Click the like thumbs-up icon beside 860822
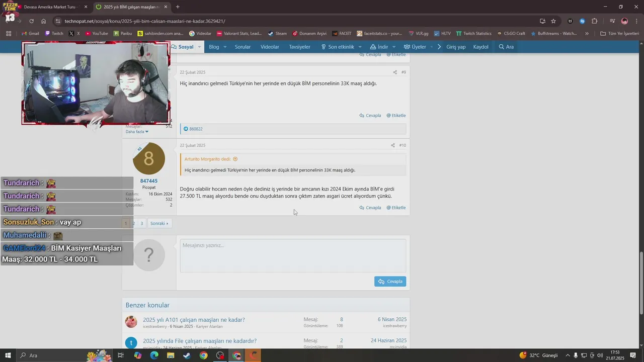Viewport: 644px width, 362px height. 186,129
